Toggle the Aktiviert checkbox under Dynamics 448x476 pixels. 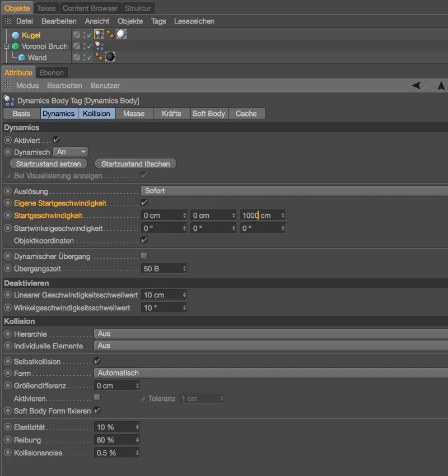pos(56,139)
